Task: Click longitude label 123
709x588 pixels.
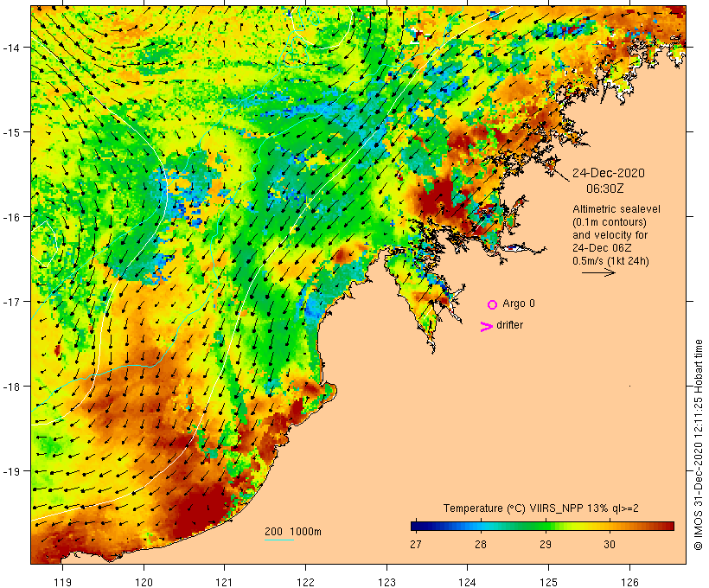Action: [386, 582]
